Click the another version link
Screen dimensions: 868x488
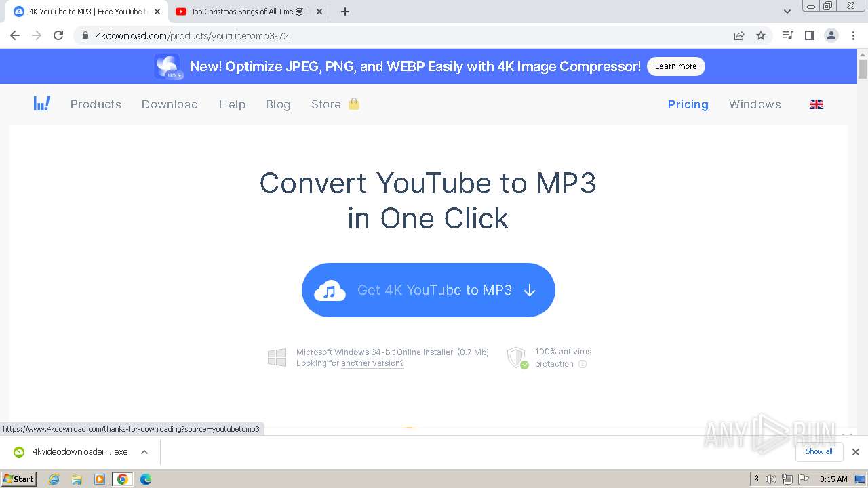[x=372, y=363]
